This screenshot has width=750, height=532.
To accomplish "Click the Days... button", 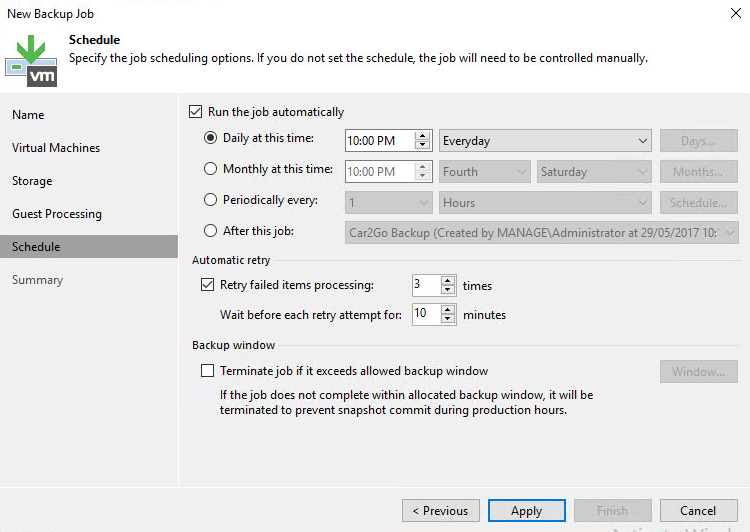I will pyautogui.click(x=698, y=141).
